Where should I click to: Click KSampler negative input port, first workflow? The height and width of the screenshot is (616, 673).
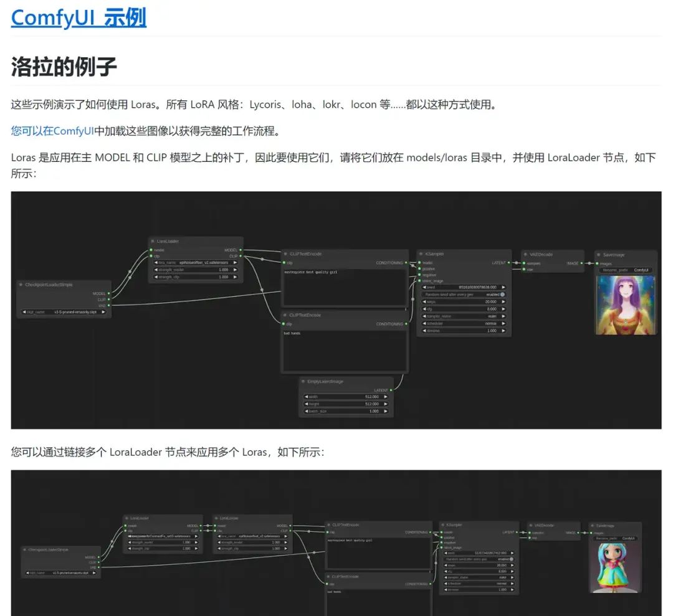(419, 275)
